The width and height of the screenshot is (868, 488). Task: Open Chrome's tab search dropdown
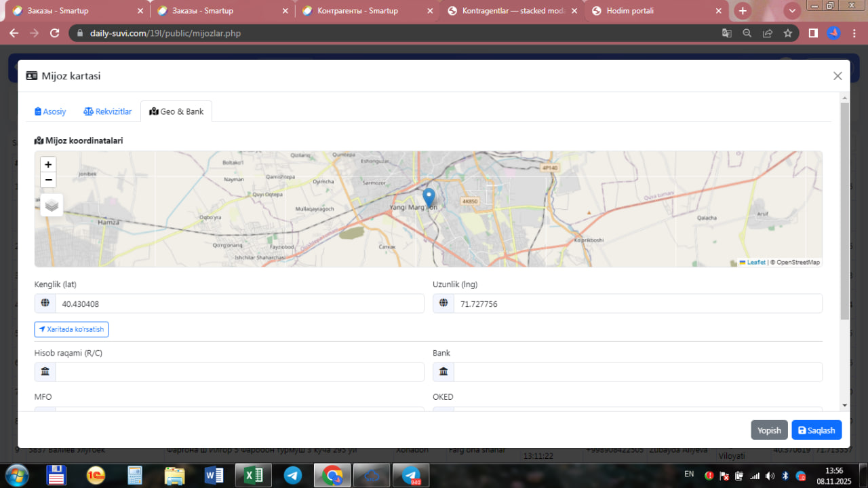(791, 11)
